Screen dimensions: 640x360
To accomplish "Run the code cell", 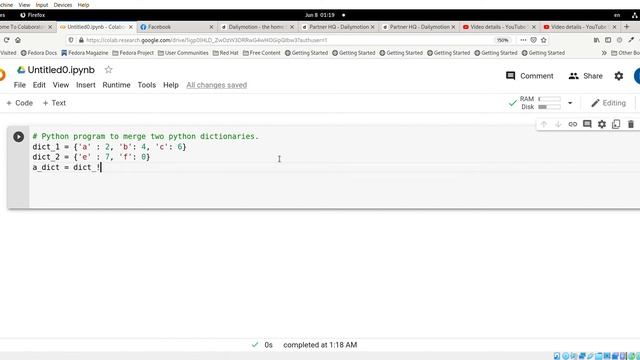I will pos(18,137).
